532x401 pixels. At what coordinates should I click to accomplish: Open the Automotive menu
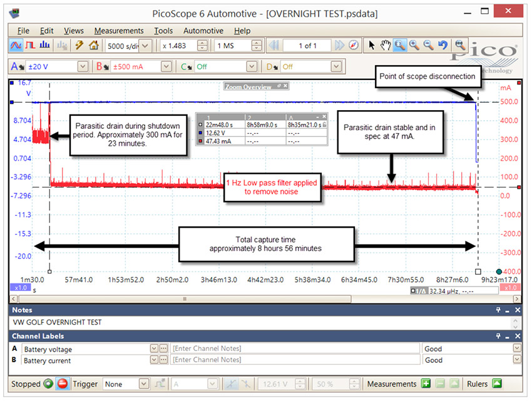click(203, 31)
